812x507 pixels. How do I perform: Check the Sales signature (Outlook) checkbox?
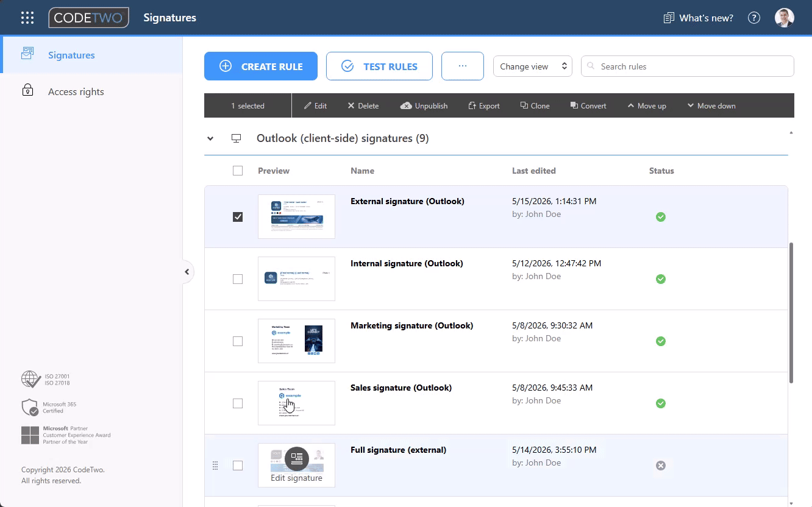(x=238, y=403)
